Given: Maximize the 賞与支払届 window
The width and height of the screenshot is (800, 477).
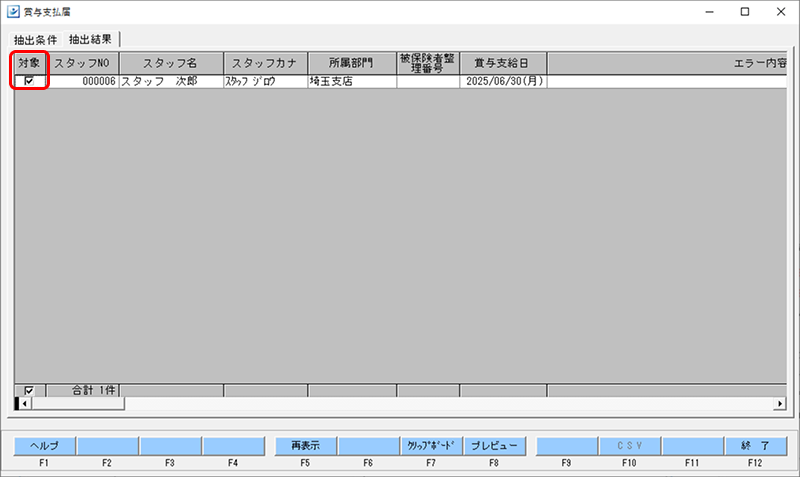Looking at the screenshot, I should [745, 11].
